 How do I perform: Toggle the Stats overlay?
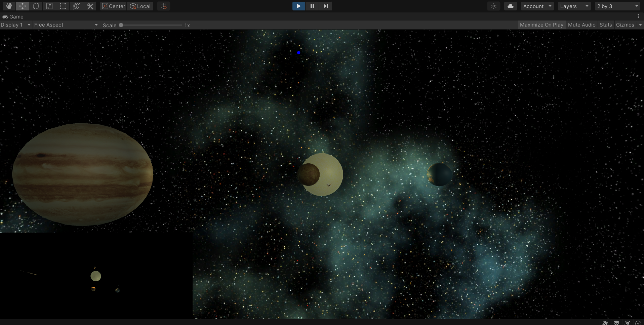(x=606, y=25)
